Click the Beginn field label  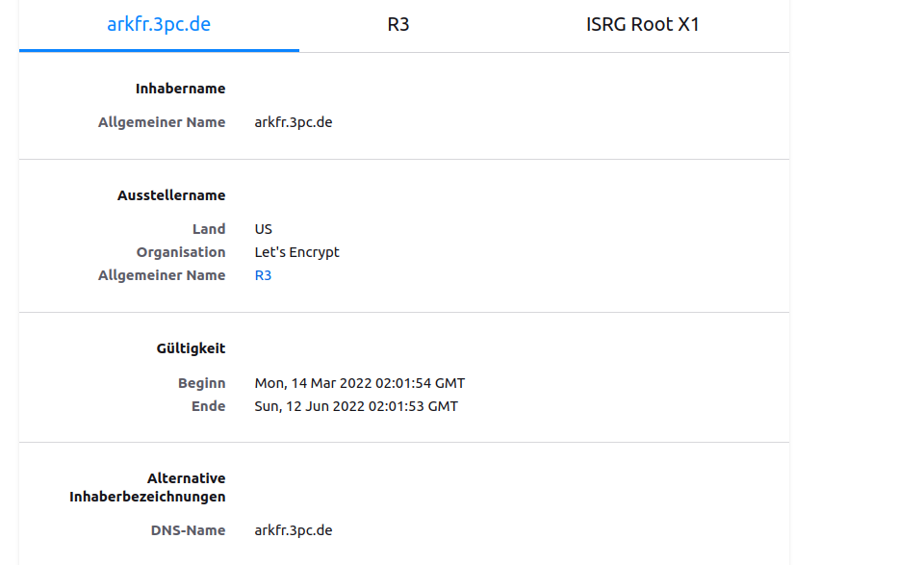(201, 383)
